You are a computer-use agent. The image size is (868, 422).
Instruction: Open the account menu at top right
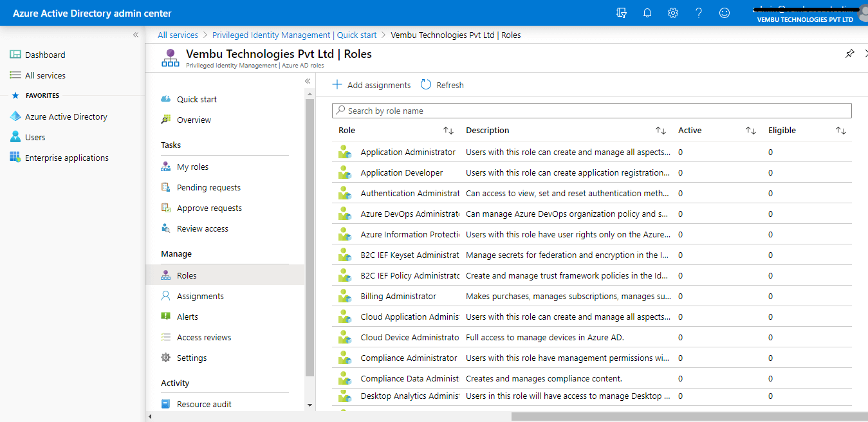pyautogui.click(x=809, y=13)
